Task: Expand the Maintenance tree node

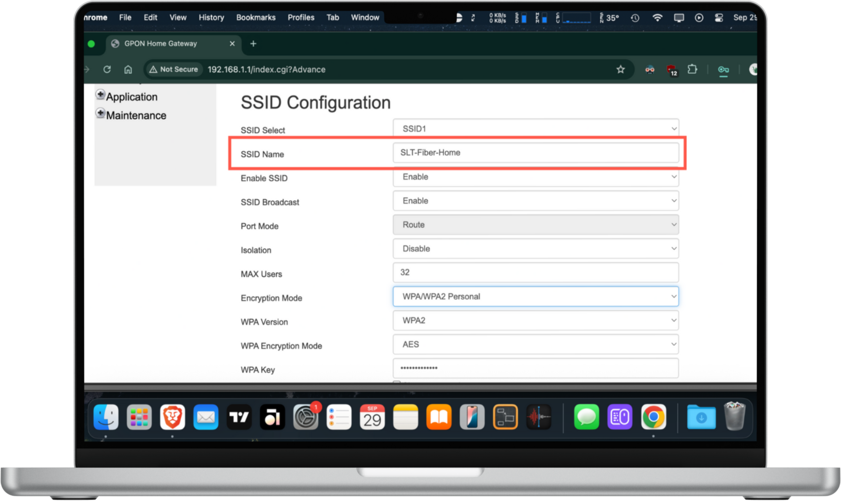Action: [100, 114]
